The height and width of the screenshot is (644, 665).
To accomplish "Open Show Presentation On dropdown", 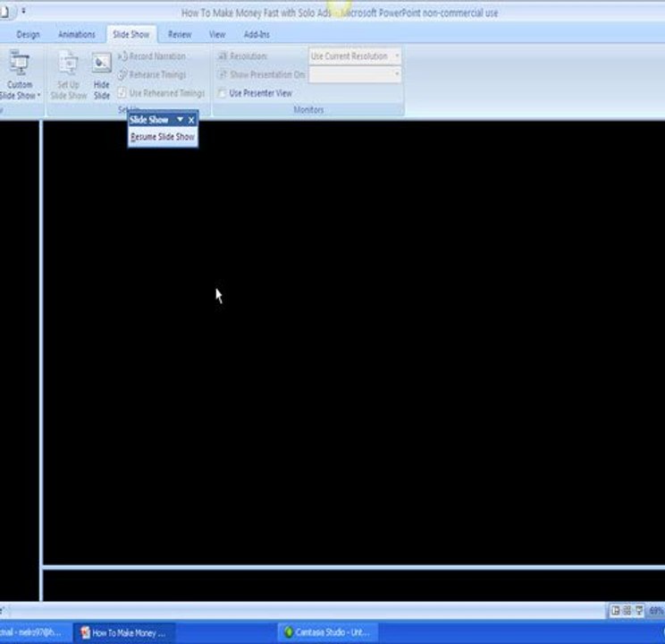I will point(355,75).
